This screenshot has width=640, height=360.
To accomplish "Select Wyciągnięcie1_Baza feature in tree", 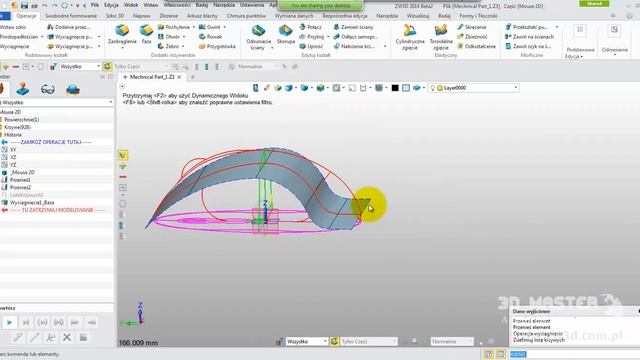I will point(32,202).
